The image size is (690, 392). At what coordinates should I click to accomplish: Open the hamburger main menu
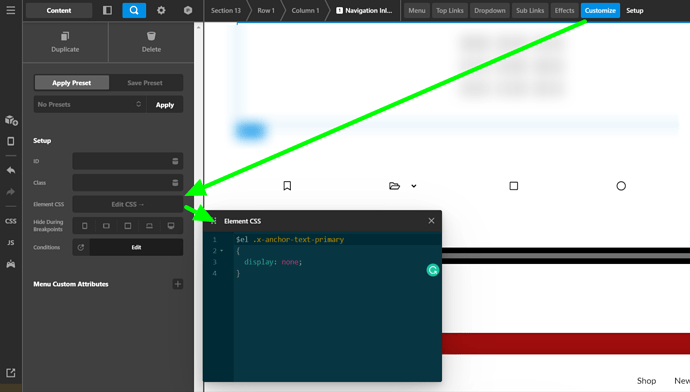(x=11, y=10)
